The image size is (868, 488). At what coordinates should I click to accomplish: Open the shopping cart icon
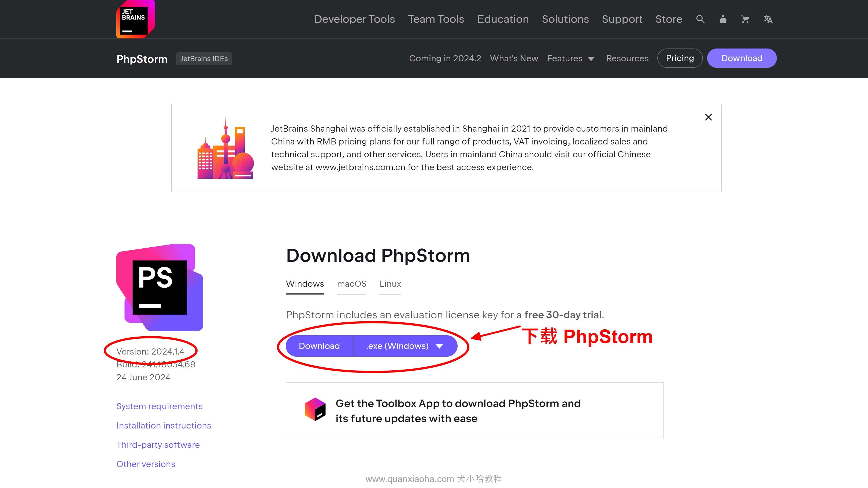[x=745, y=19]
